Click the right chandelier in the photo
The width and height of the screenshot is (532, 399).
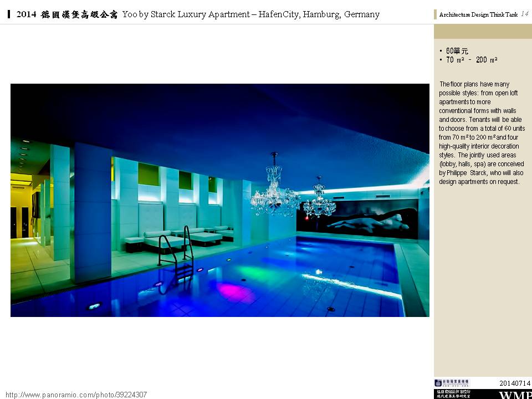(x=319, y=201)
